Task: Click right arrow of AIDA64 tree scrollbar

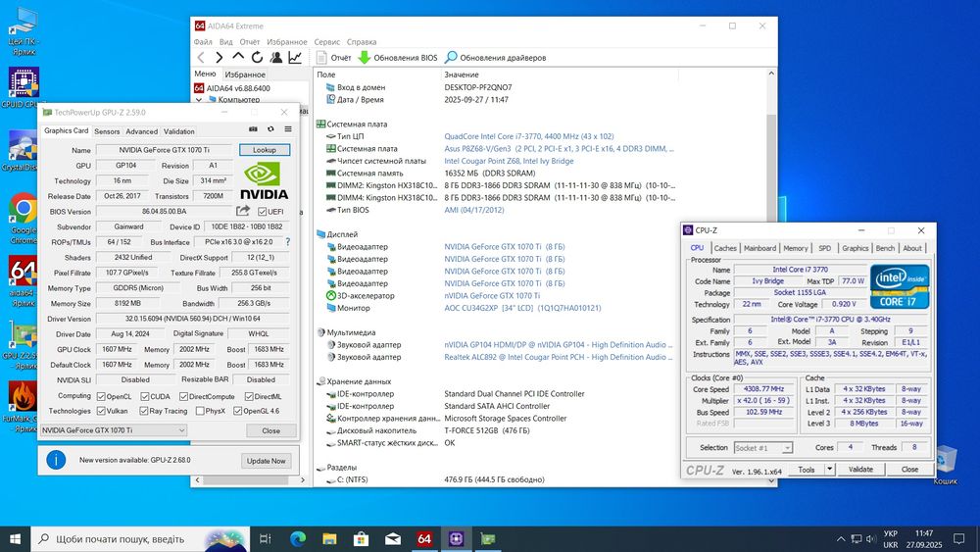Action: pyautogui.click(x=303, y=480)
